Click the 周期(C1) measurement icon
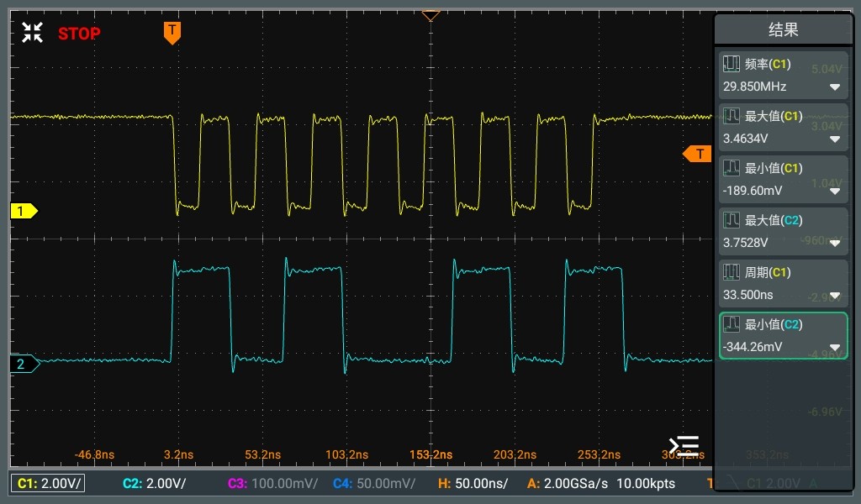This screenshot has height=504, width=861. point(732,272)
